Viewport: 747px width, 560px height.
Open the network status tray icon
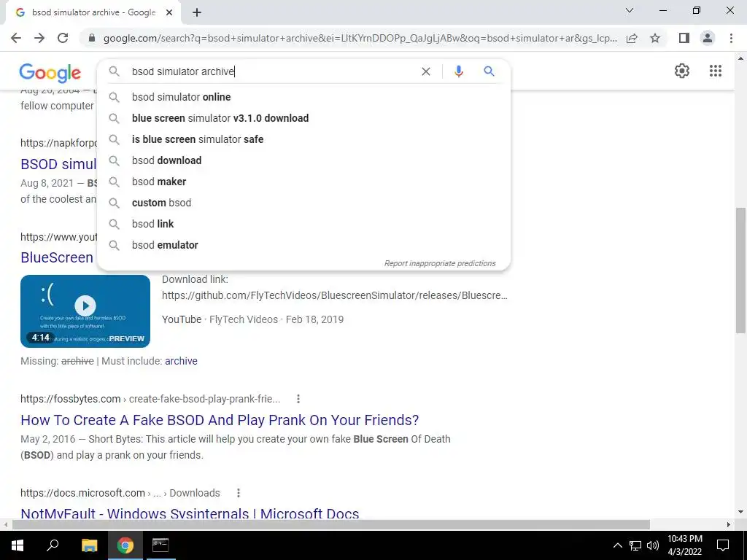(x=635, y=545)
